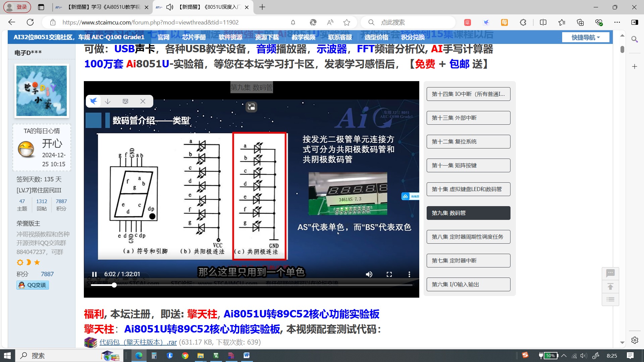
Task: Seek using the video progress bar
Action: point(251,285)
